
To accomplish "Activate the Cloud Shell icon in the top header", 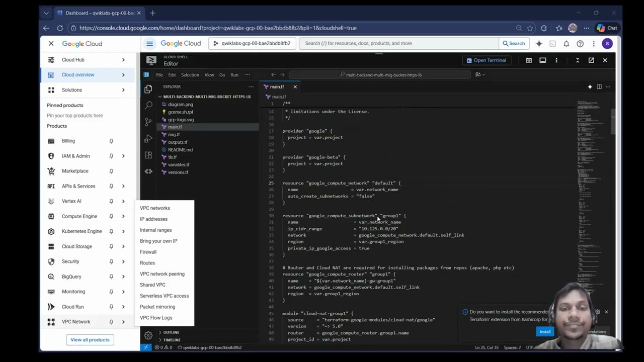I will [x=552, y=44].
